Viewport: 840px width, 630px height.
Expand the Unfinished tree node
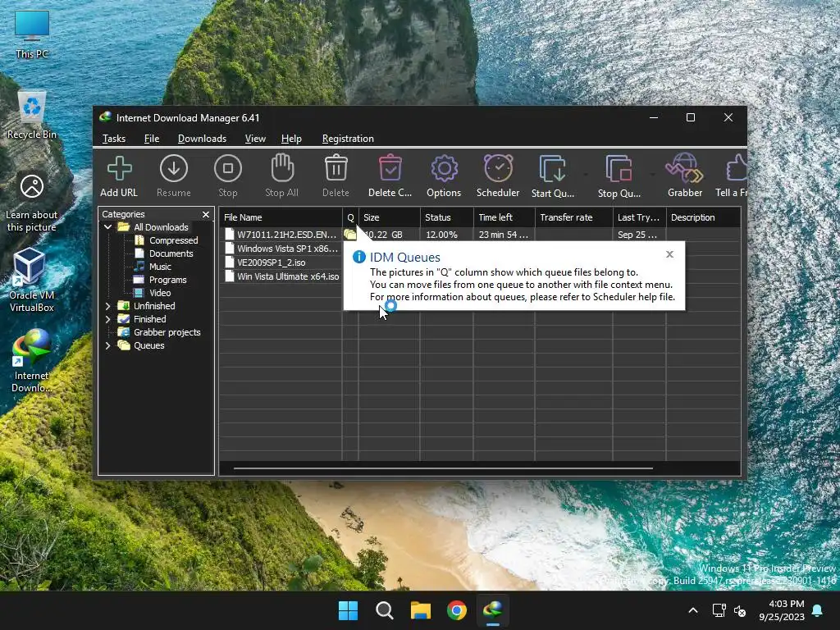(107, 306)
